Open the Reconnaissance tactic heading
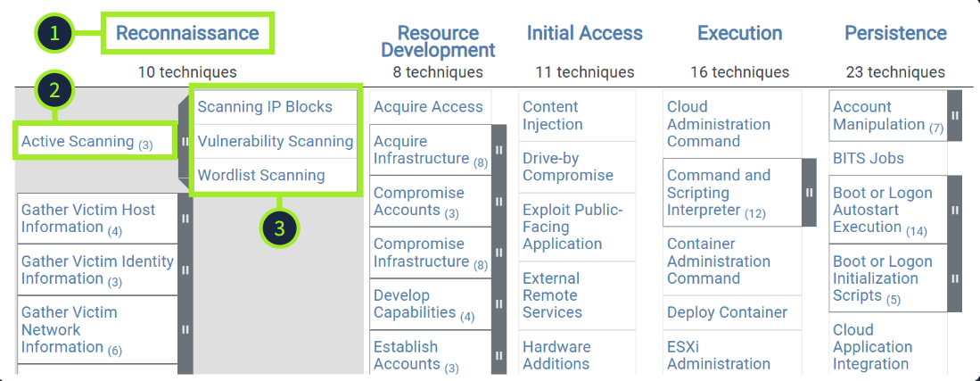Image resolution: width=980 pixels, height=381 pixels. click(187, 33)
